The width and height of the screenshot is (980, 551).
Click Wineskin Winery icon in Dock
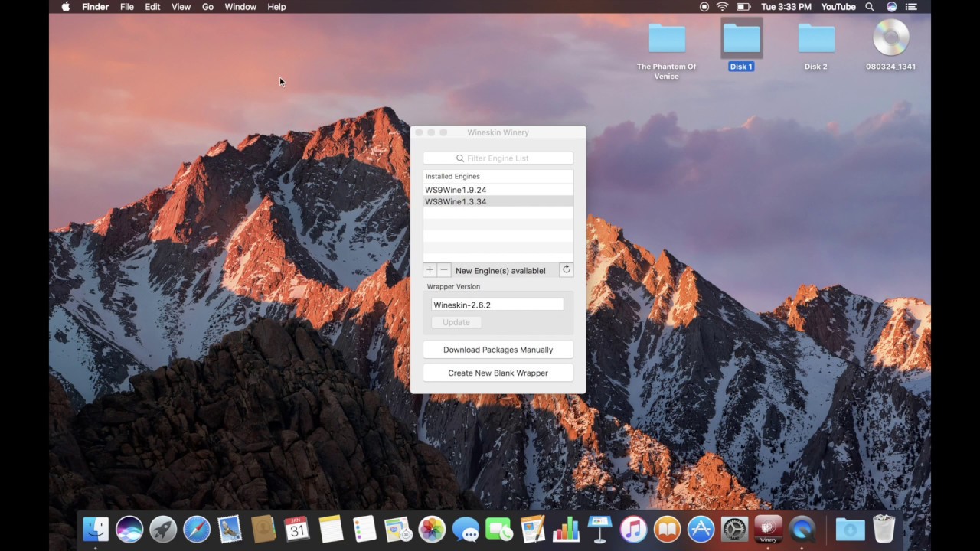click(768, 529)
